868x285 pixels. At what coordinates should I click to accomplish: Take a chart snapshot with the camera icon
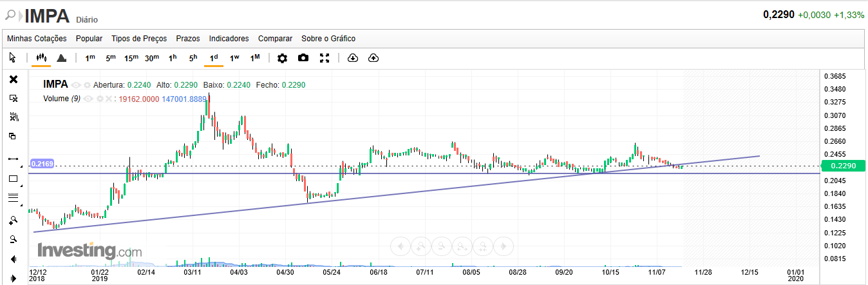pos(303,58)
